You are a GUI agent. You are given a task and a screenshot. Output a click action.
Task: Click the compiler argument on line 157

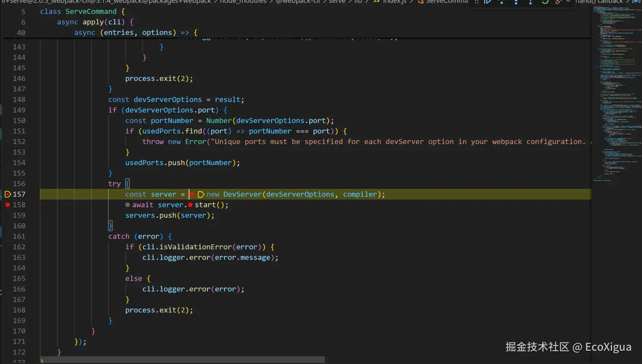[360, 194]
